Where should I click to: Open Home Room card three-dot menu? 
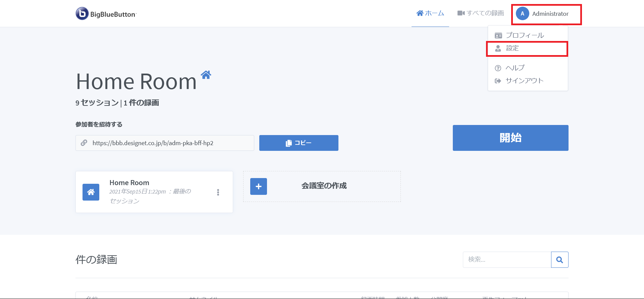[218, 192]
